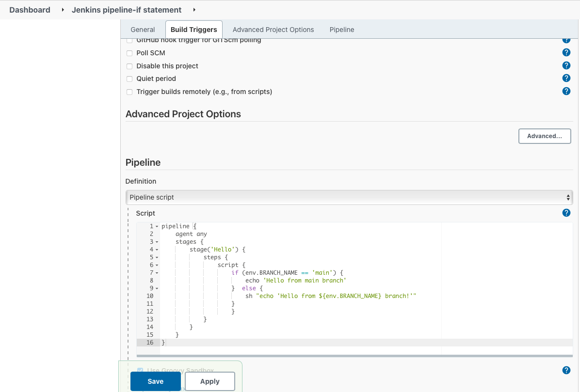Image resolution: width=580 pixels, height=392 pixels.
Task: Enable Trigger builds remotely checkbox
Action: [129, 92]
